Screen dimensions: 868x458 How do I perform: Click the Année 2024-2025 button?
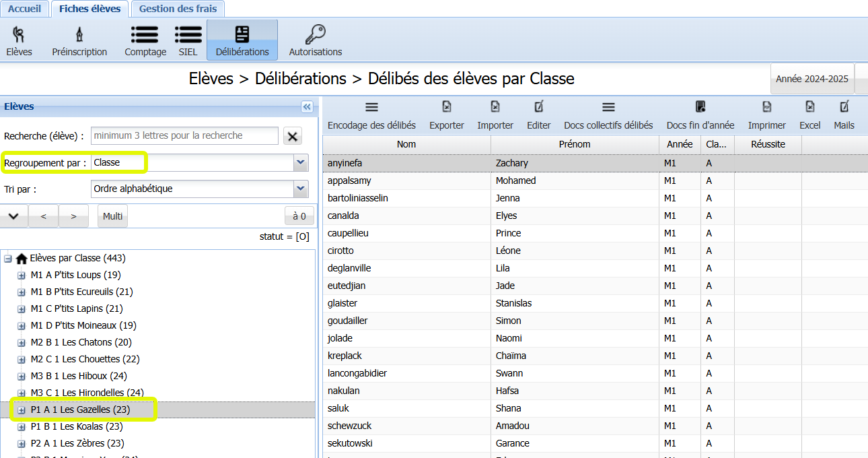click(812, 79)
